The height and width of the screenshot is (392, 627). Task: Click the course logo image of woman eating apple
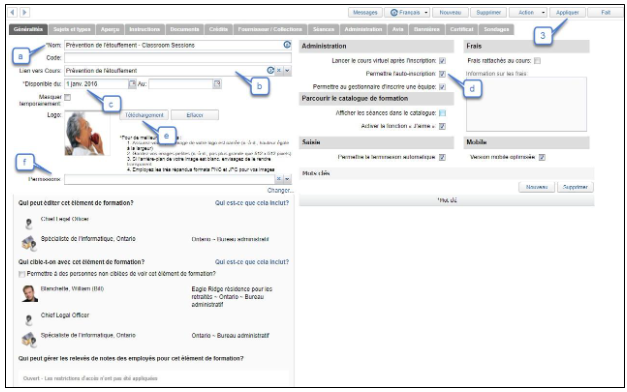88,134
